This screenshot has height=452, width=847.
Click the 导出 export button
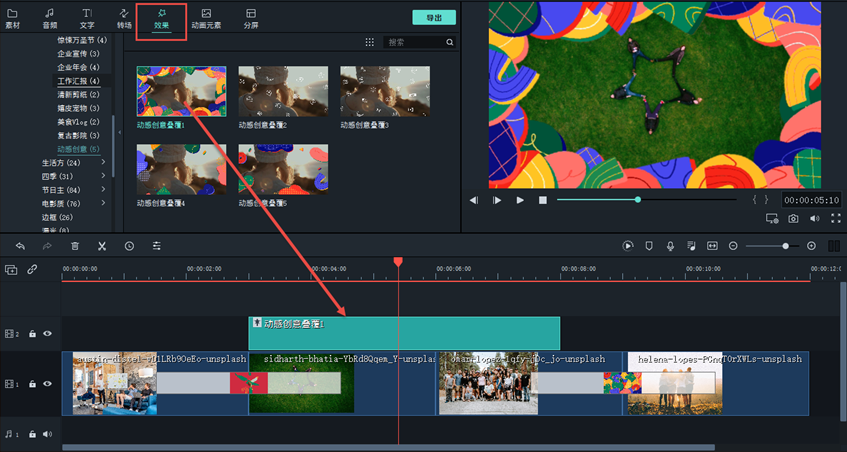[433, 18]
